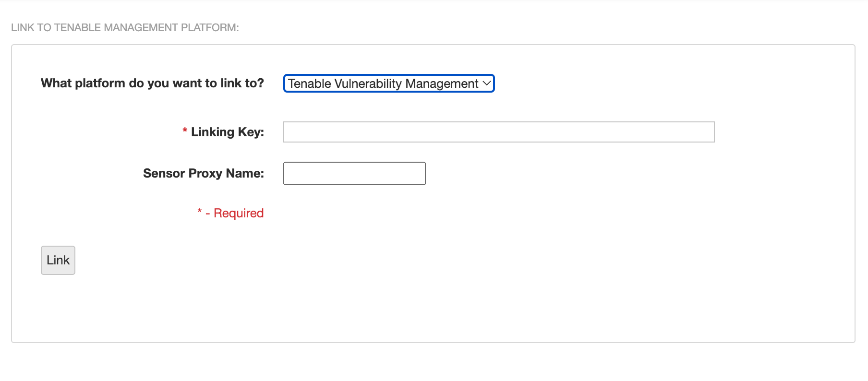This screenshot has height=381, width=868.
Task: Click the "Link to Tenable Management Platform" heading
Action: (125, 27)
